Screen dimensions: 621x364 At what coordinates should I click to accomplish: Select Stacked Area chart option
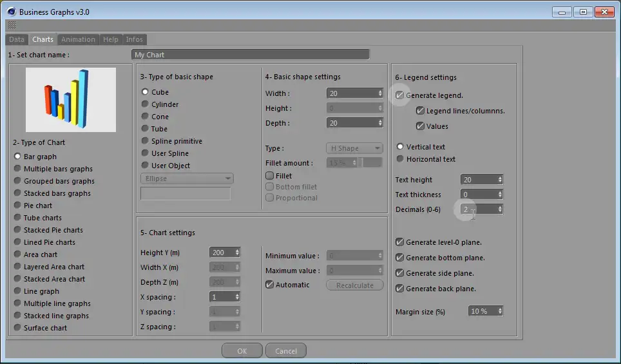click(x=50, y=279)
